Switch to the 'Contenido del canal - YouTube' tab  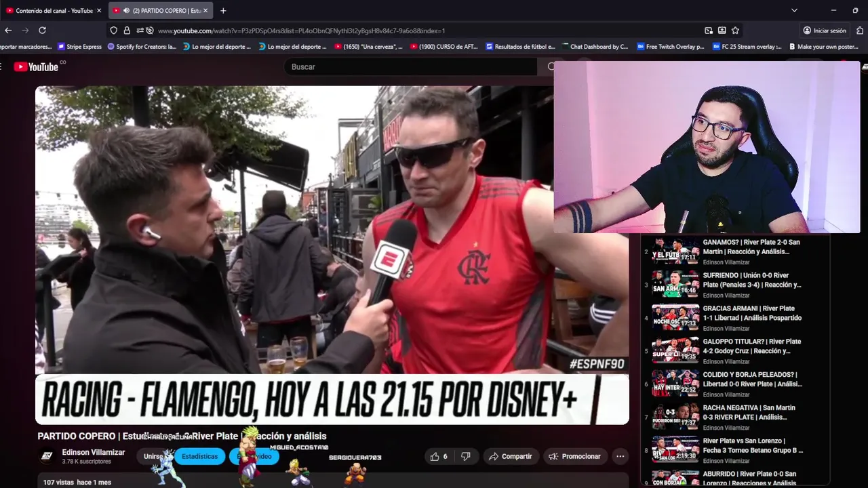point(53,11)
